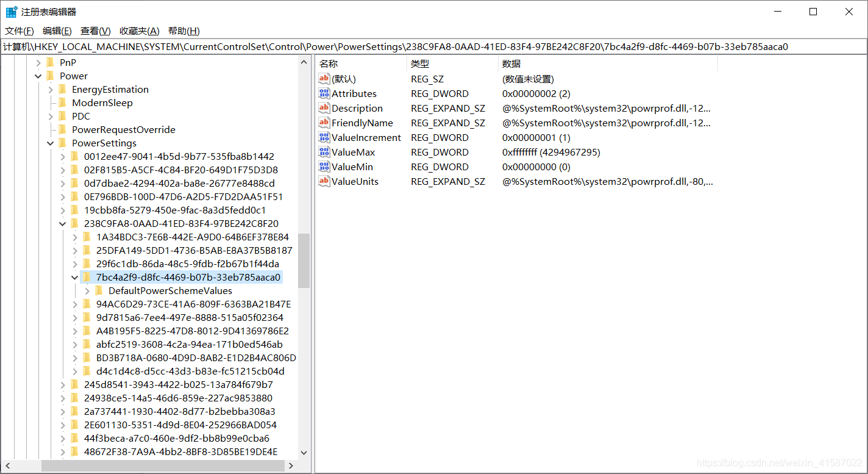
Task: Open the 帮助(H) menu
Action: tap(184, 31)
